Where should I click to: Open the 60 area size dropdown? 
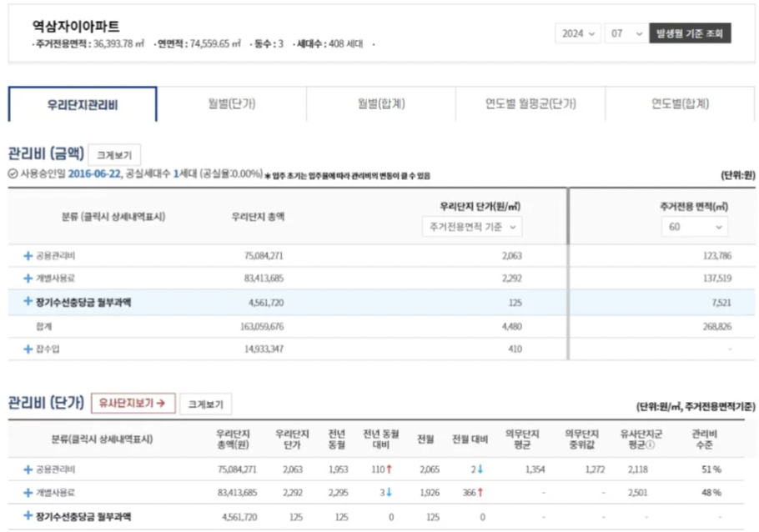coord(695,227)
